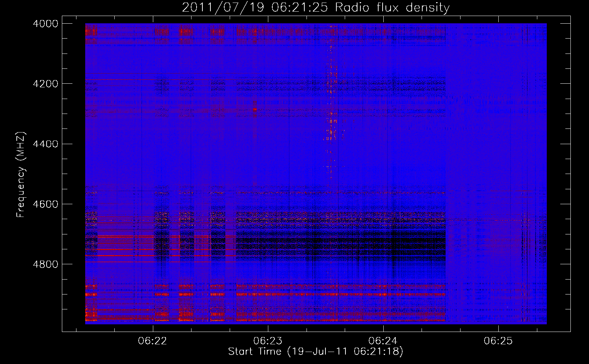This screenshot has height=364, width=589.
Task: Click the plot title "2011/07/19 06:21:25 Radio flux density"
Action: point(316,7)
